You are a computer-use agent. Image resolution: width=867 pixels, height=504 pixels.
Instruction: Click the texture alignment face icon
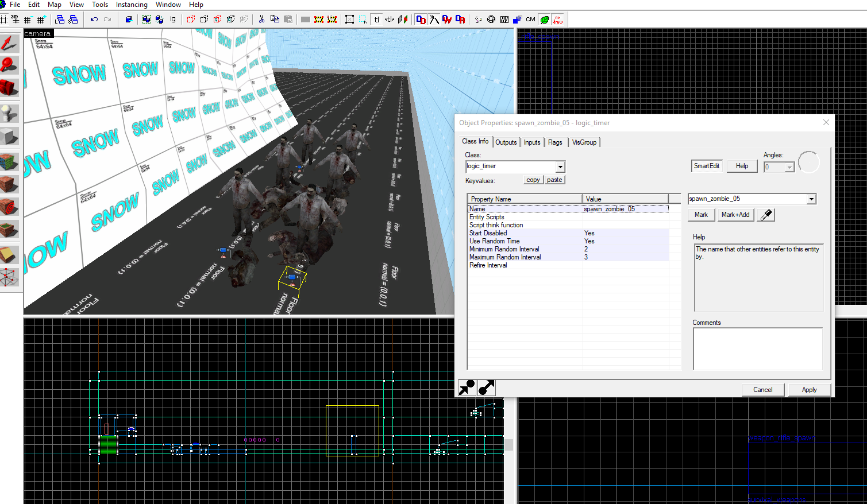[403, 20]
